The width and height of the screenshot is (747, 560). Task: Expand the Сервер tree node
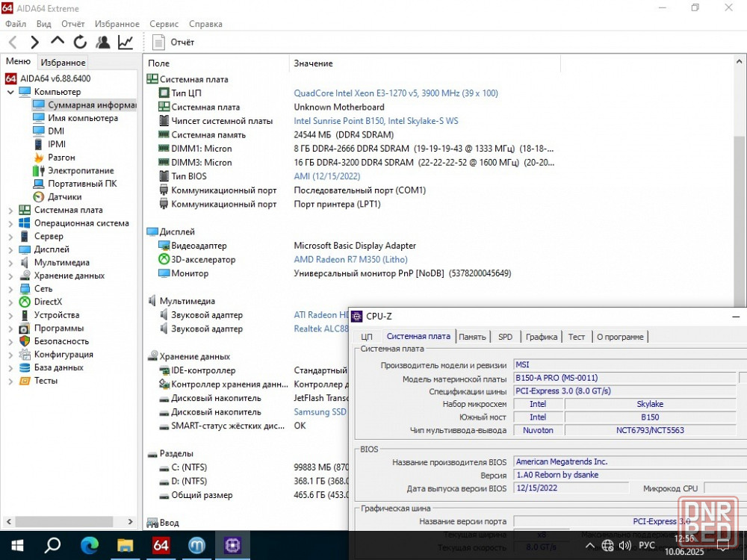pos(10,236)
